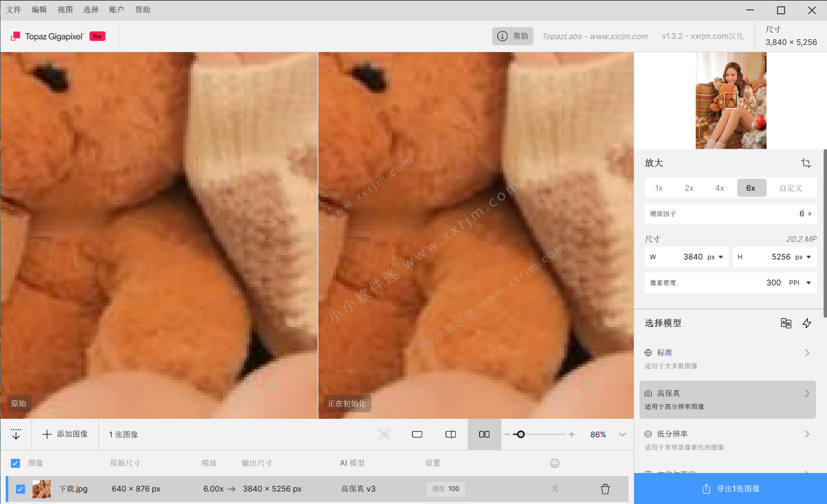Click the zoom in plus icon
This screenshot has width=827, height=504.
pyautogui.click(x=572, y=434)
